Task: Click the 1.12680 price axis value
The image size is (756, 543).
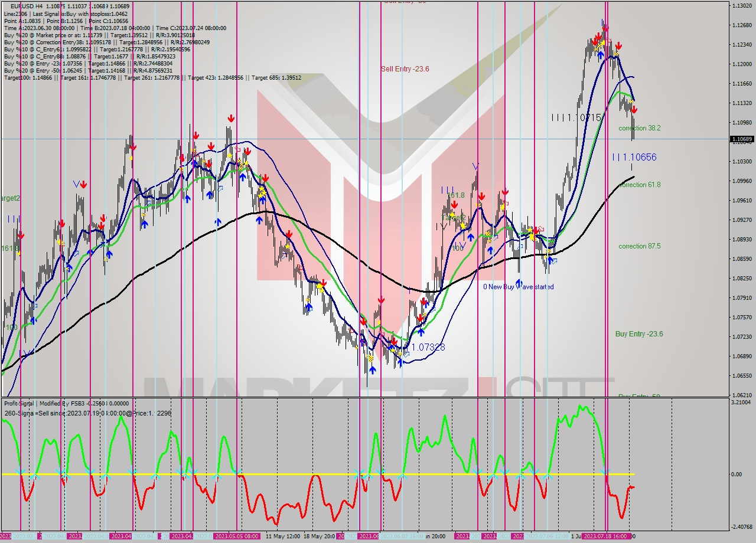Action: [x=742, y=25]
